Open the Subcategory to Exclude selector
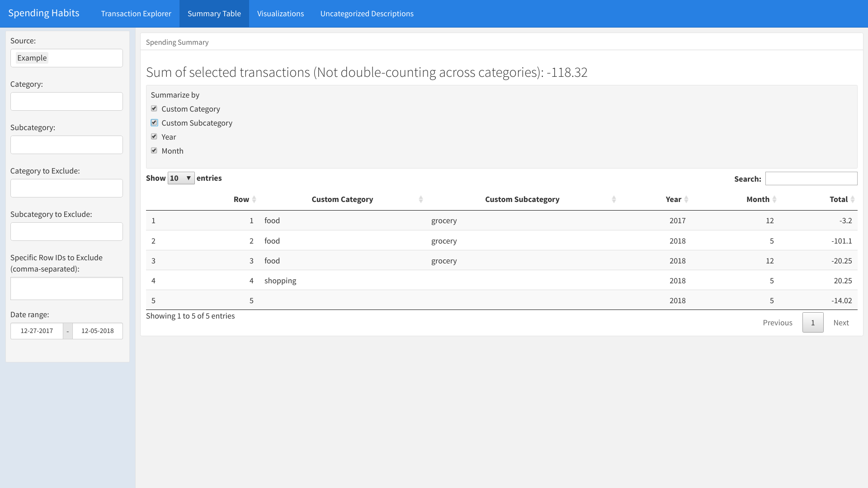This screenshot has width=868, height=488. point(66,231)
